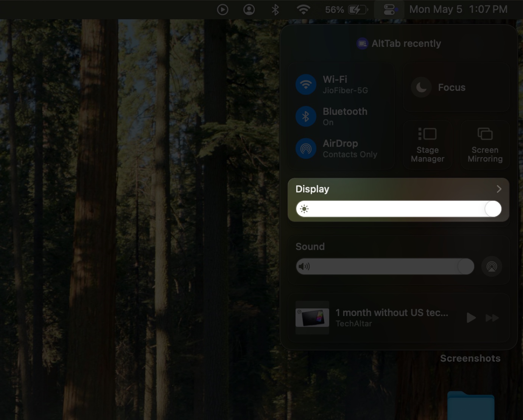Click the Stage Manager icon
This screenshot has height=420, width=523.
tap(427, 134)
